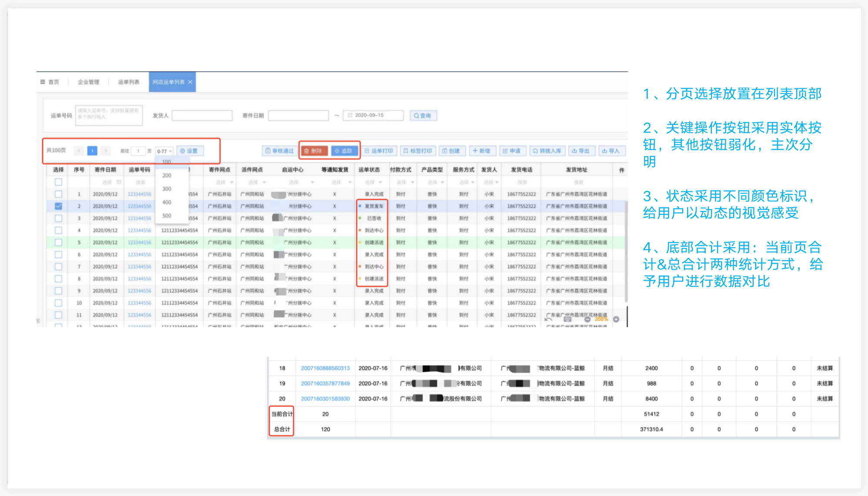The width and height of the screenshot is (868, 496).
Task: Click the magnifier icon on the 查询 button
Action: (416, 116)
